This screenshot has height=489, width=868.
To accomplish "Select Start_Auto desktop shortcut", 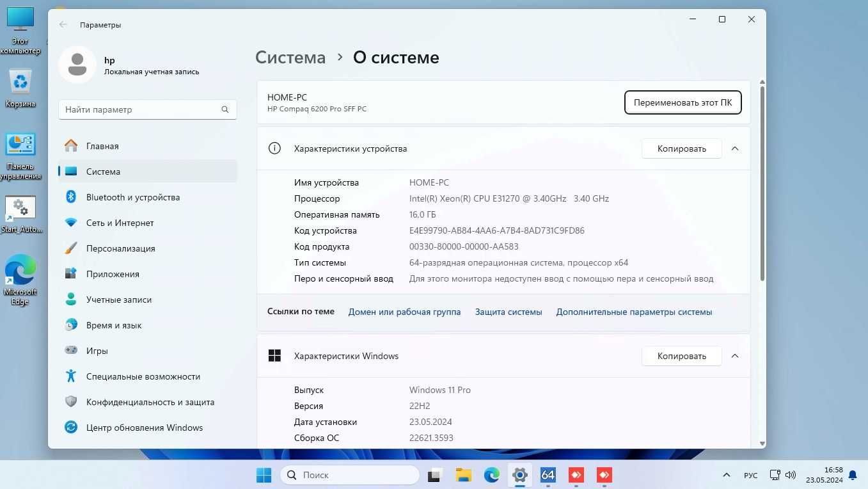I will click(x=20, y=214).
